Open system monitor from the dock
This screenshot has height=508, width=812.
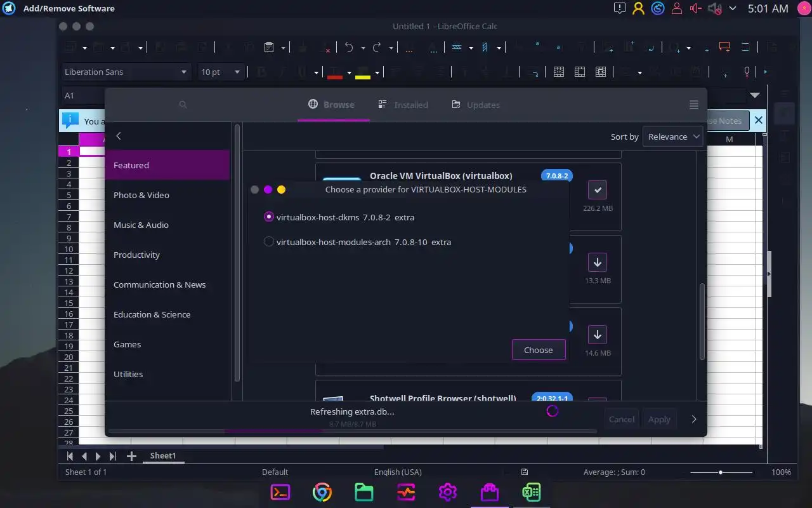pyautogui.click(x=406, y=492)
